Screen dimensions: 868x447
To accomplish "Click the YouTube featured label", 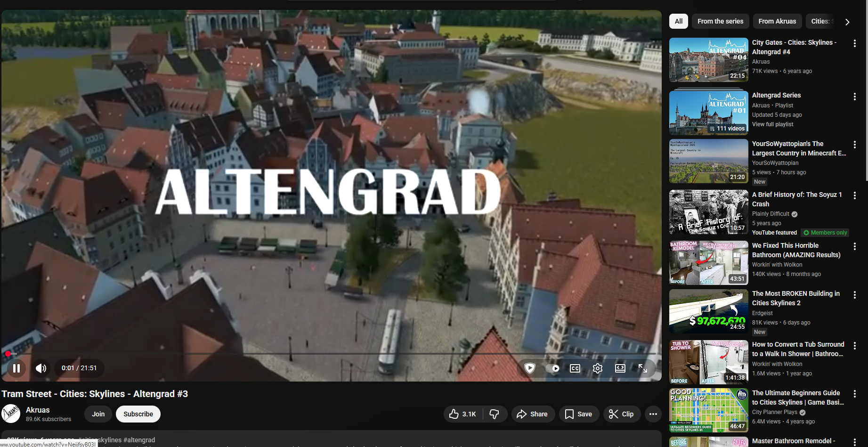I will click(775, 233).
